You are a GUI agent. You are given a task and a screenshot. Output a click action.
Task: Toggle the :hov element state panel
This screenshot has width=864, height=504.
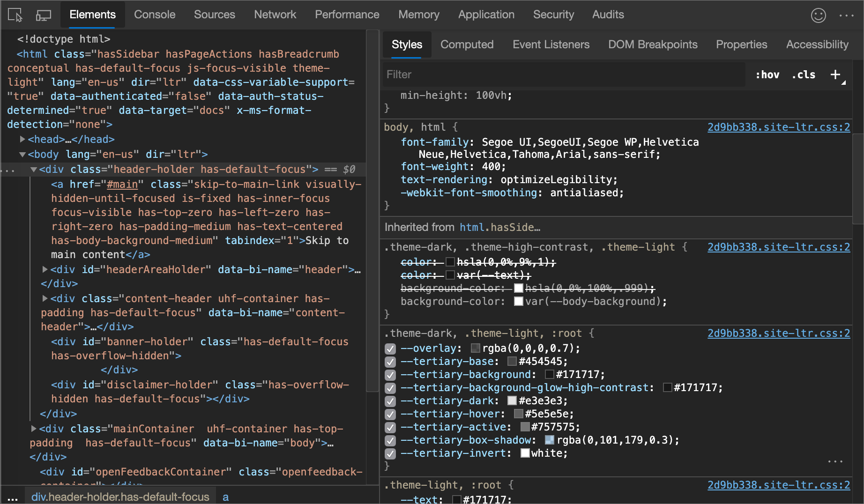(767, 74)
